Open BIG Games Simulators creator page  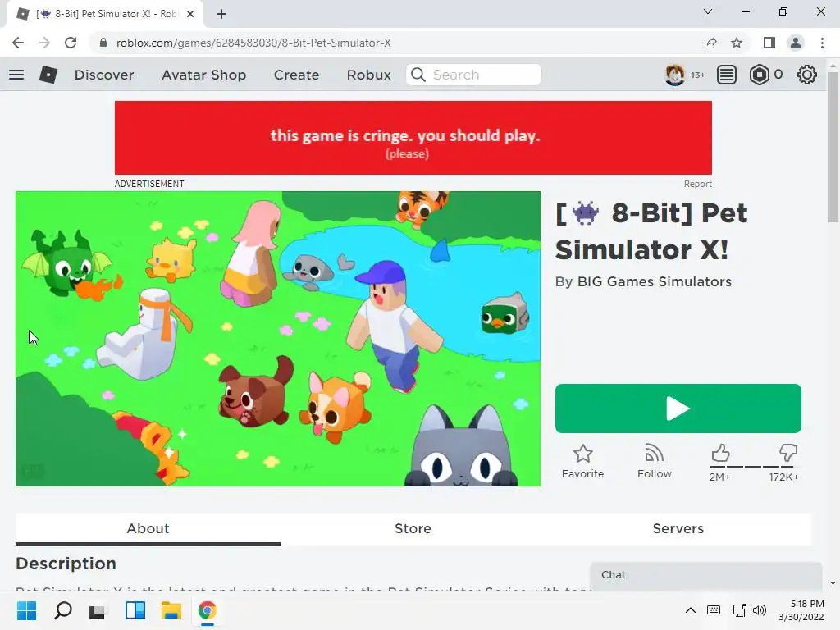(654, 281)
